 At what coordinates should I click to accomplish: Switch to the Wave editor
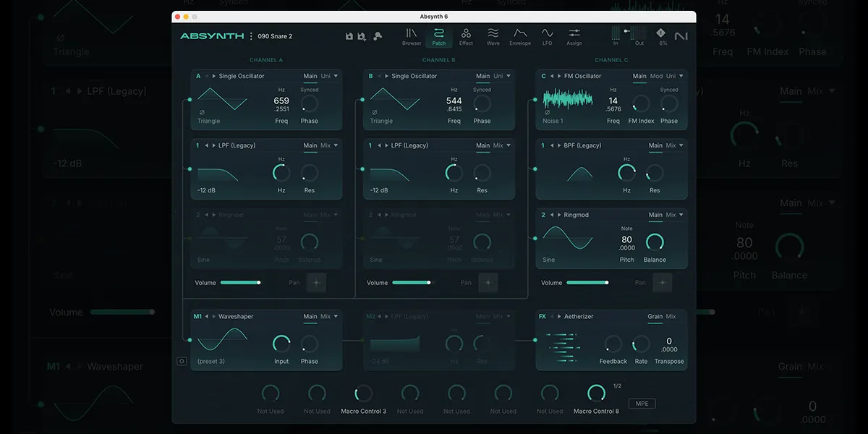click(493, 37)
